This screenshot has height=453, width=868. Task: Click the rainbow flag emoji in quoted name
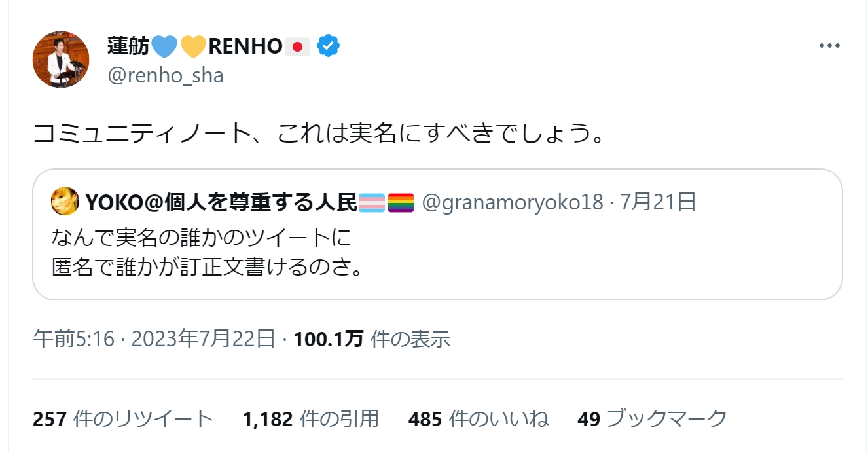coord(401,204)
